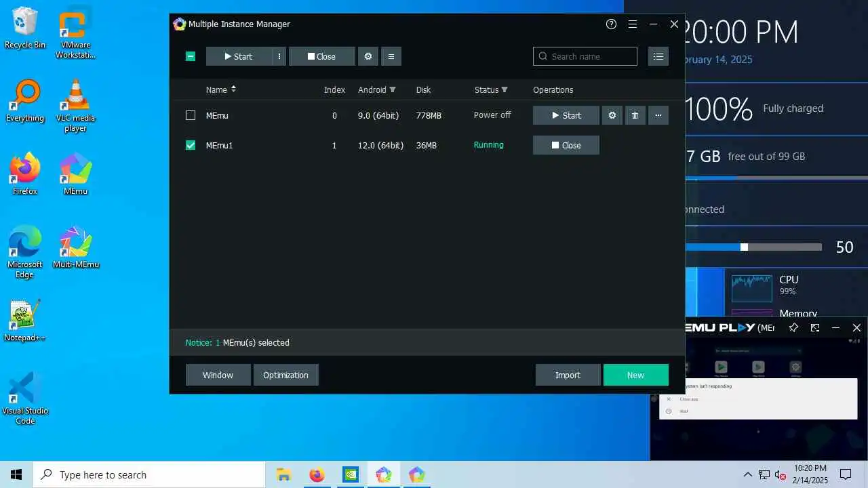Click the Disk column header

pyautogui.click(x=423, y=89)
